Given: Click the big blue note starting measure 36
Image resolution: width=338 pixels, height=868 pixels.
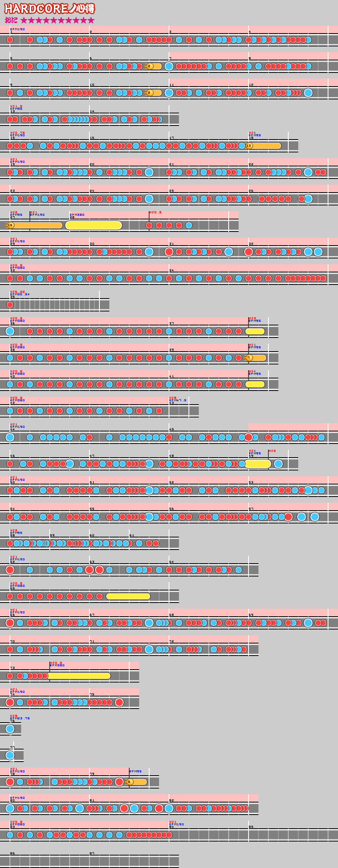Looking at the screenshot, I should pyautogui.click(x=10, y=331).
